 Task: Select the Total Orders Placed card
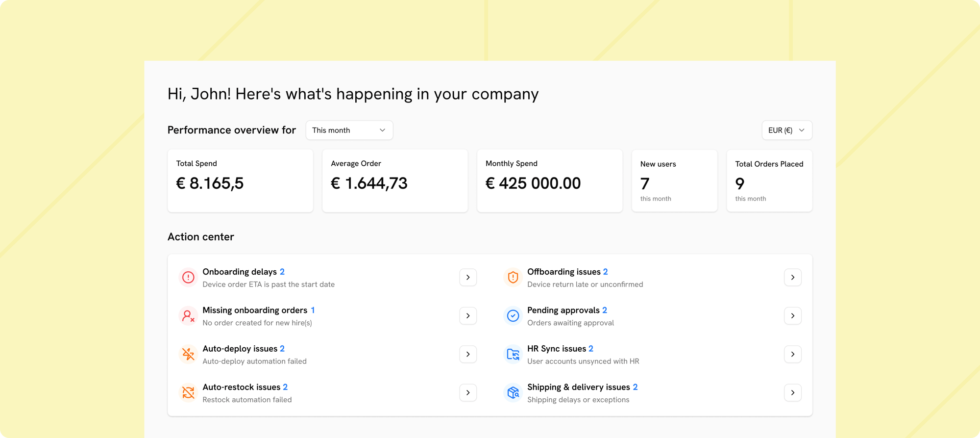coord(769,181)
